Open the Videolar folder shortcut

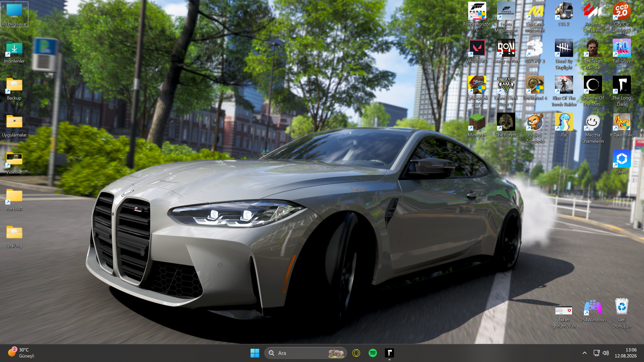pos(14,163)
